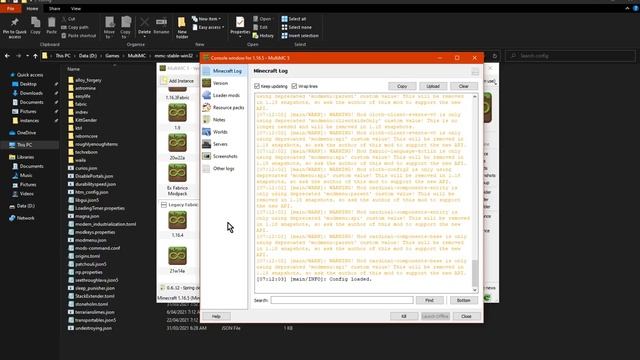Select the 21w14a instance in MultiMC
This screenshot has height=360, width=640.
tap(177, 260)
